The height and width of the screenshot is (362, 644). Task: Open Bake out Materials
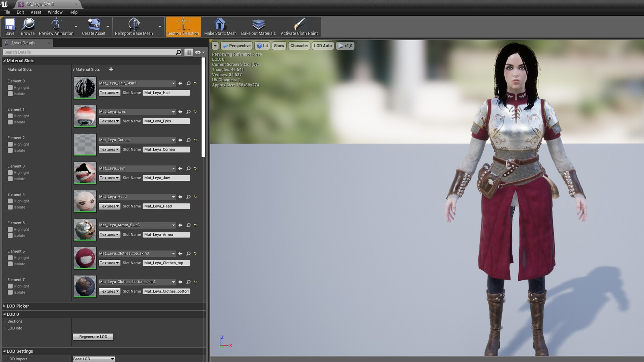(258, 26)
